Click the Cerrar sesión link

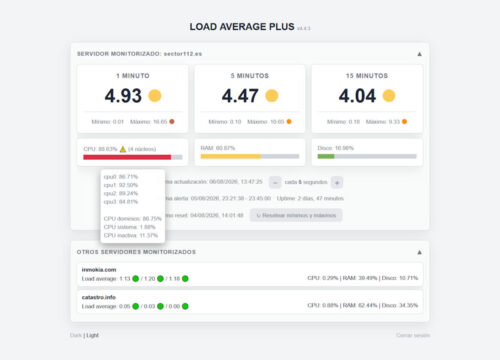point(413,335)
